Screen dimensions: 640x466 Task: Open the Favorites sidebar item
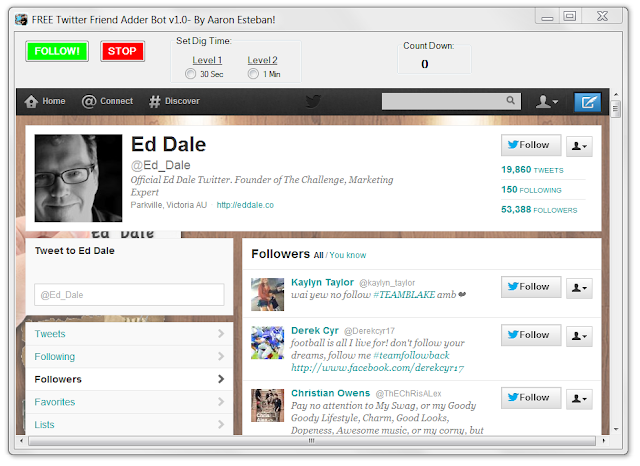[129, 402]
